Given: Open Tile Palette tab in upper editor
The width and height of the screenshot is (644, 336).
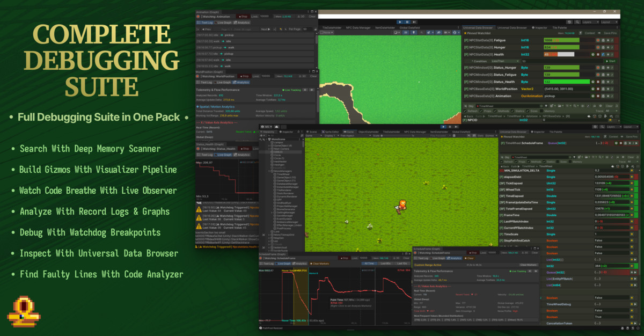Looking at the screenshot, I should [560, 28].
